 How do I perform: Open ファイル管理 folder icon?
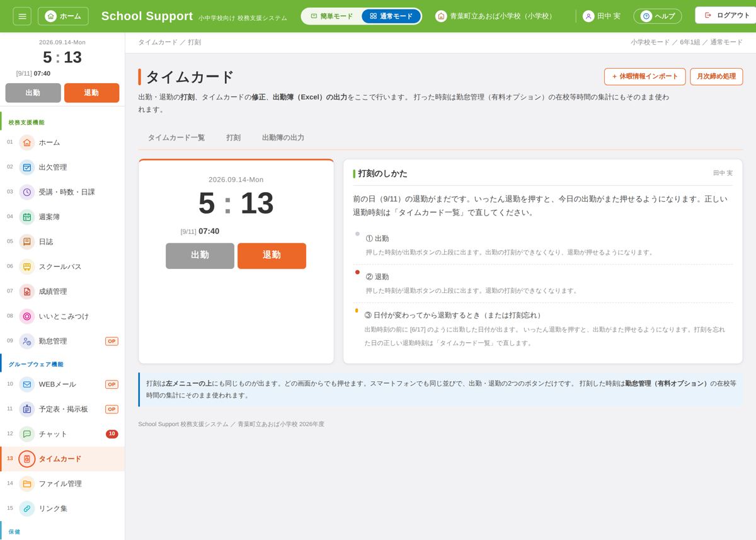27,484
